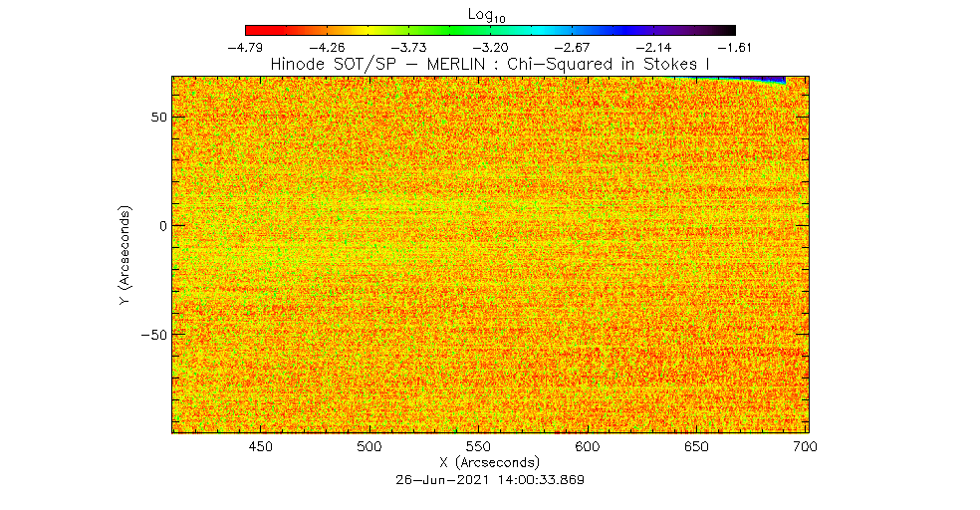Click the -50 tick label on Y axis
This screenshot has width=980, height=510.
[x=152, y=335]
